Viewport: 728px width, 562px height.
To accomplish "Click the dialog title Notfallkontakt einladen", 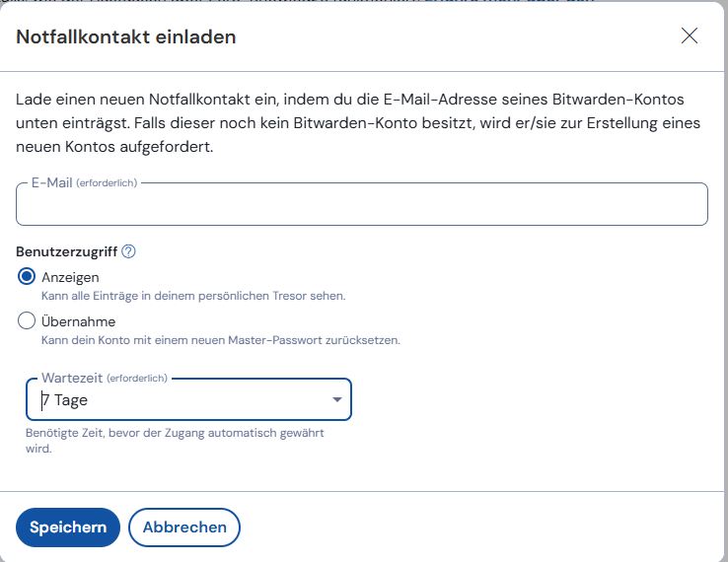I will tap(126, 37).
